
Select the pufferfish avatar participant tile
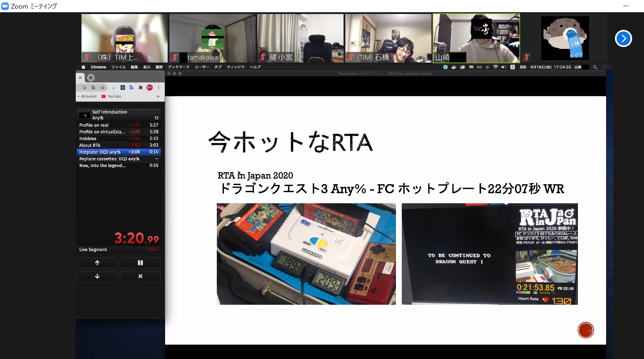click(565, 38)
